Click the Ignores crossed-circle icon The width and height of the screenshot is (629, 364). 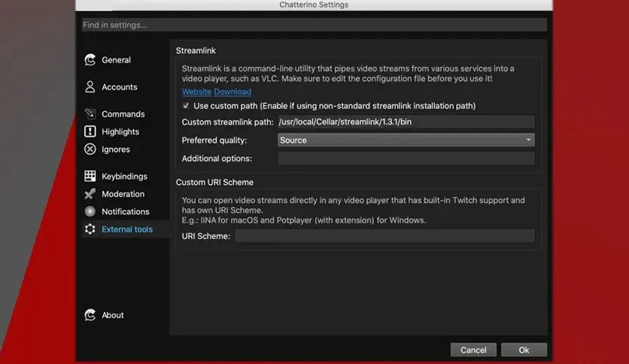90,149
